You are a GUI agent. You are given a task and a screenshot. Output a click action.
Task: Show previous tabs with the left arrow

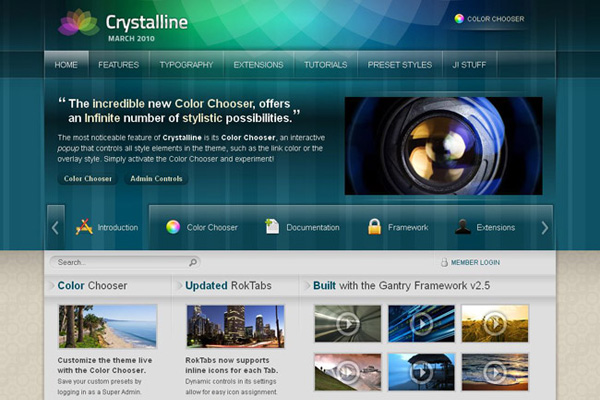(x=55, y=228)
